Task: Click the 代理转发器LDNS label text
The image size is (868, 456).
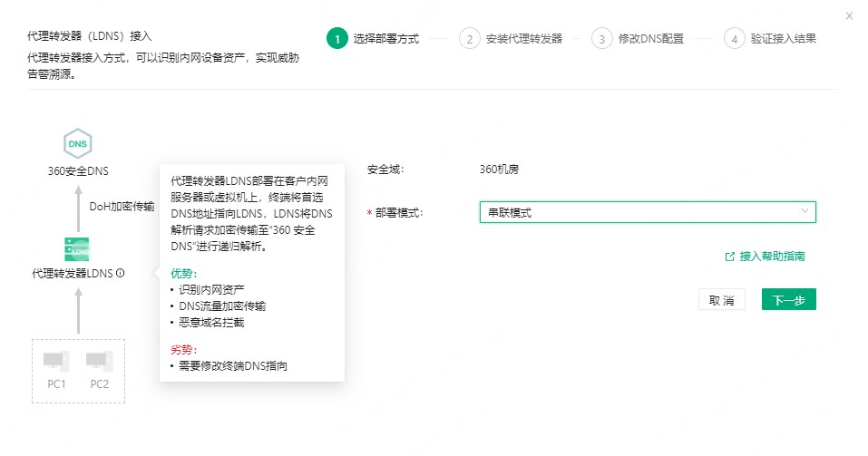Action: pyautogui.click(x=73, y=274)
